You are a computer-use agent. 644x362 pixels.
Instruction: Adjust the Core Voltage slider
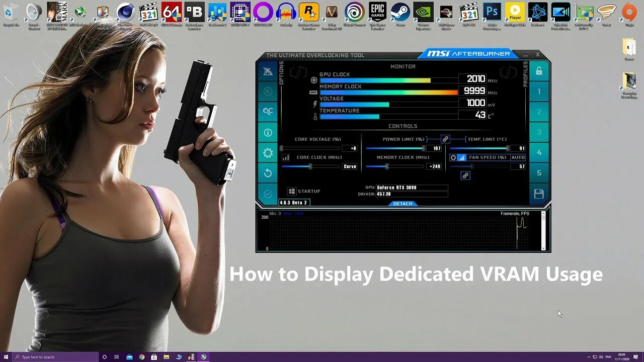point(310,148)
